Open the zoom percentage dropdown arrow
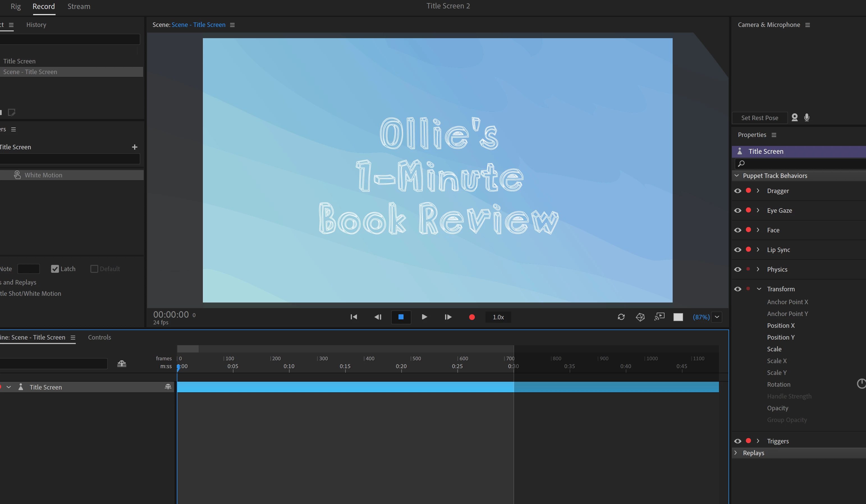Image resolution: width=866 pixels, height=504 pixels. click(717, 317)
